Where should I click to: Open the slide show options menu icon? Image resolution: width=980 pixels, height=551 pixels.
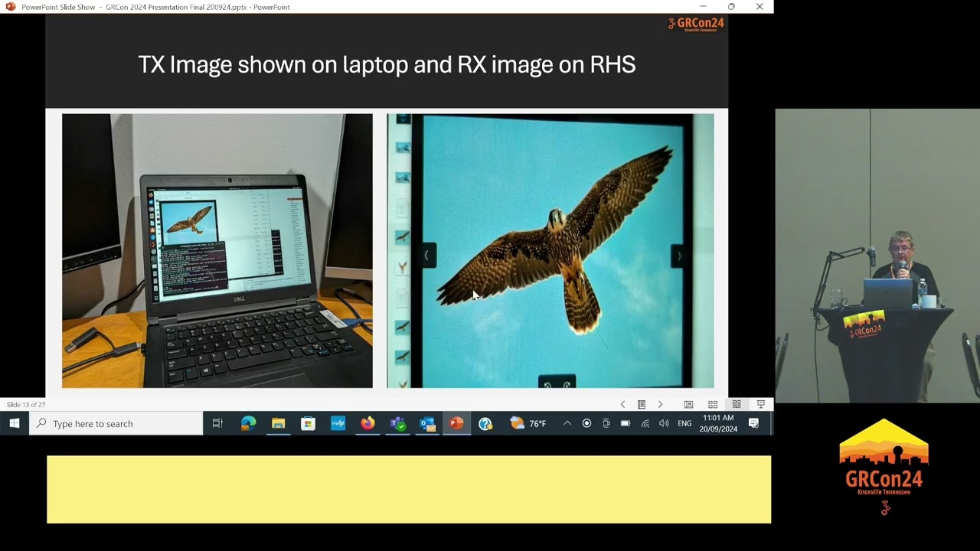click(x=642, y=404)
